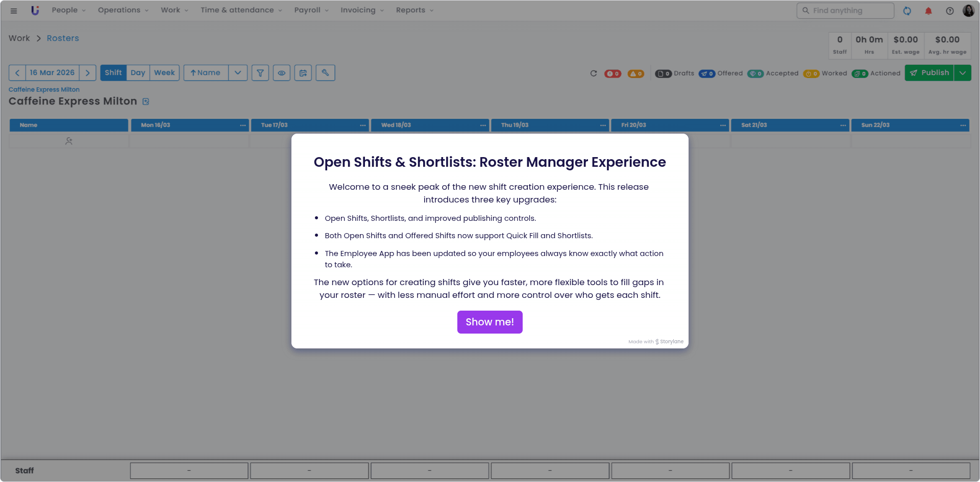Switch roster view to Week
Viewport: 980px width, 482px height.
(164, 73)
